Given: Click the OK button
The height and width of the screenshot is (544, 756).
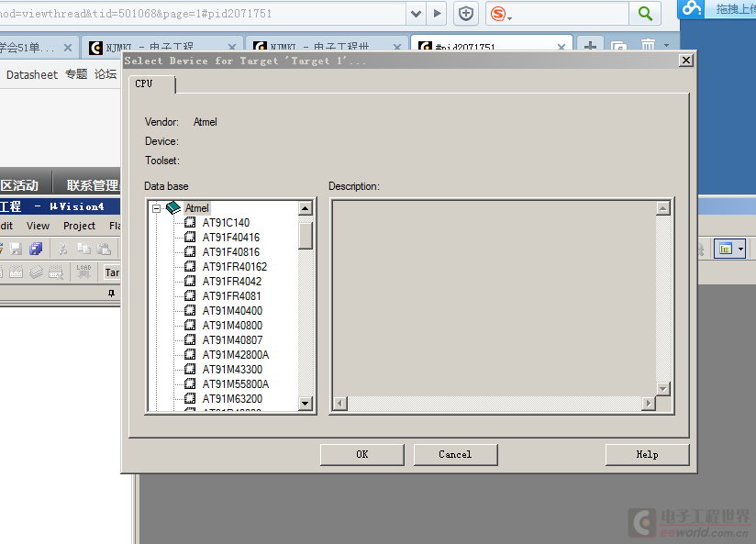Looking at the screenshot, I should [362, 454].
